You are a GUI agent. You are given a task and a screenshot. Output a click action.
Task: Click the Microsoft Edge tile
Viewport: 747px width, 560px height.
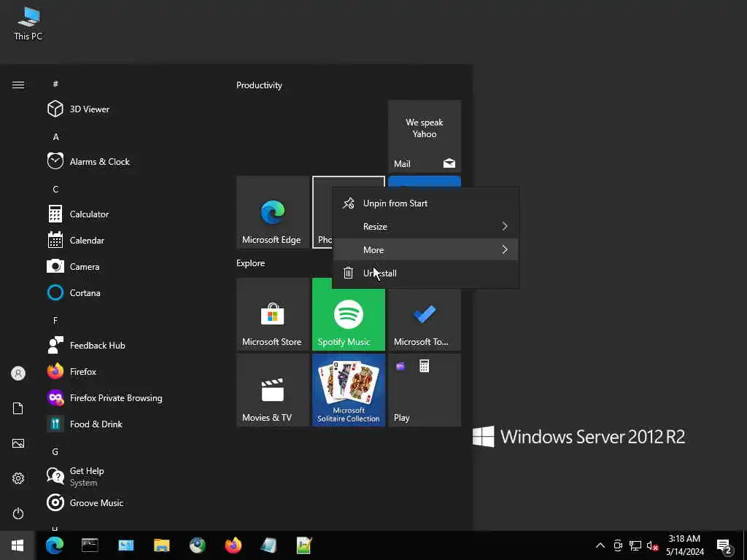[273, 212]
